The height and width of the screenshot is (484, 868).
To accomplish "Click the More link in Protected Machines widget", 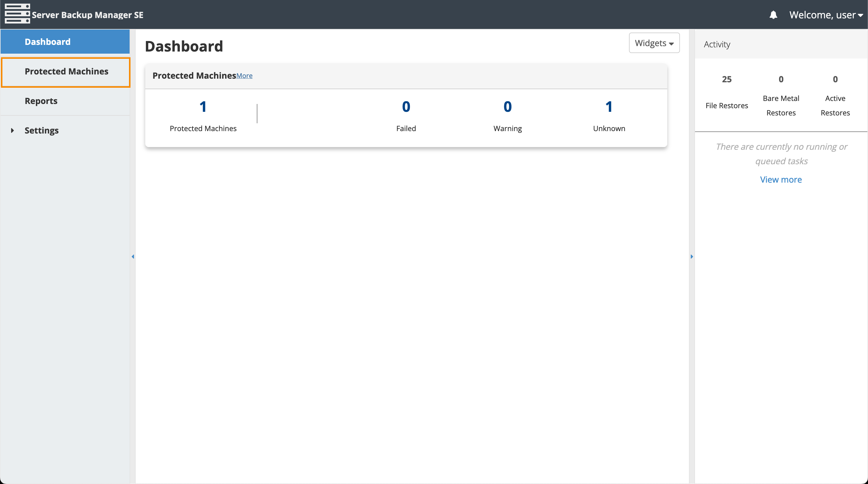I will click(244, 76).
